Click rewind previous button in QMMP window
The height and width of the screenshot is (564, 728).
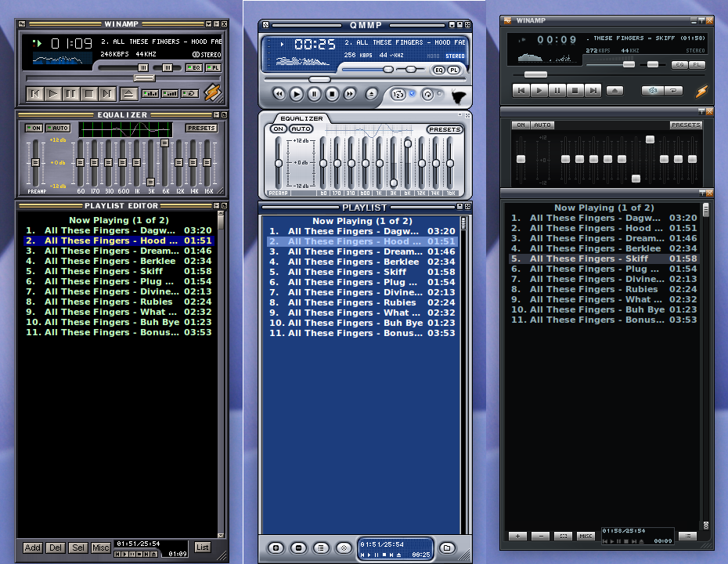[x=279, y=94]
